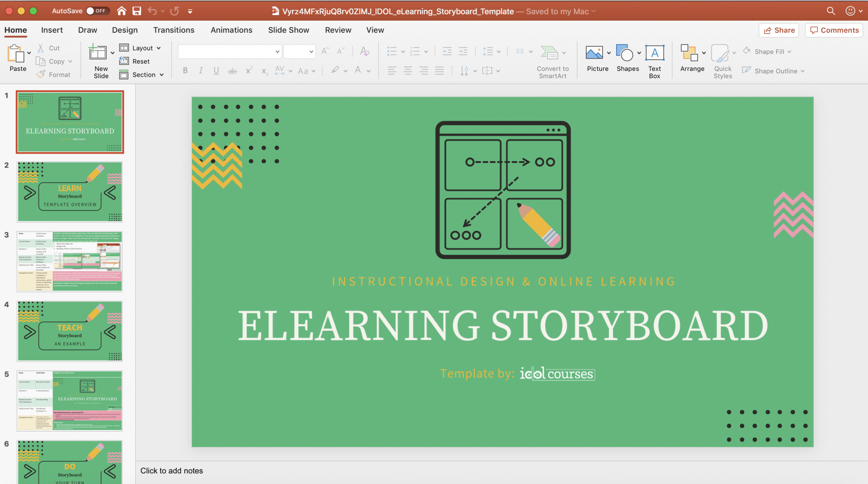The height and width of the screenshot is (484, 868).
Task: Click the Arrange objects icon
Action: click(x=689, y=53)
